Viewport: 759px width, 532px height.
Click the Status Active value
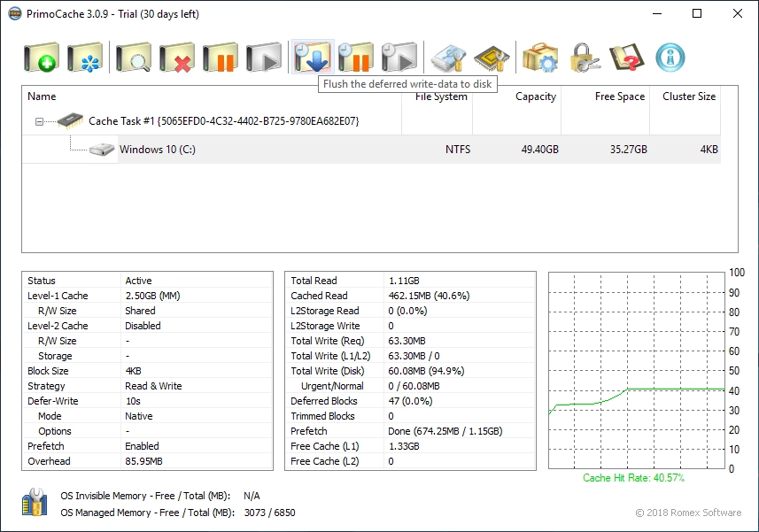pos(138,281)
